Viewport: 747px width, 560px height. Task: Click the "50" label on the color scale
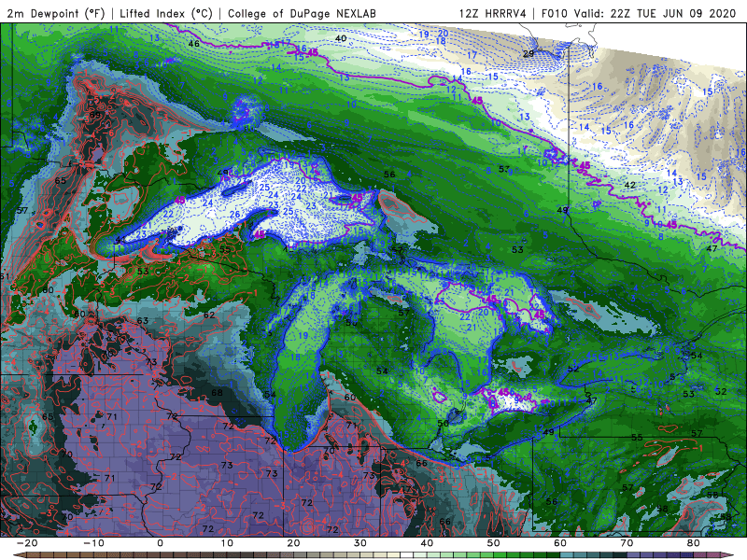(494, 543)
